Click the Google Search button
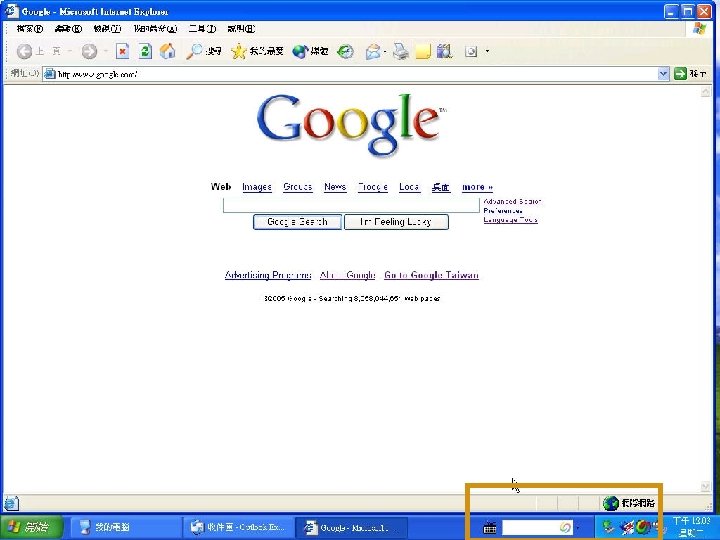Image resolution: width=720 pixels, height=540 pixels. tap(297, 222)
